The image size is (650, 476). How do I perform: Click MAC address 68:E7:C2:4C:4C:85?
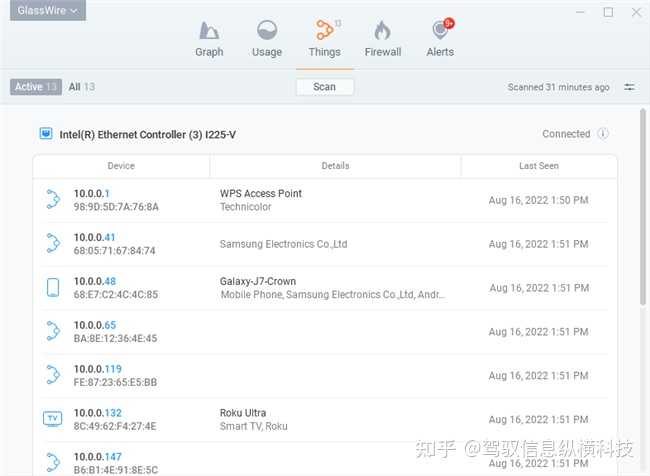[116, 295]
